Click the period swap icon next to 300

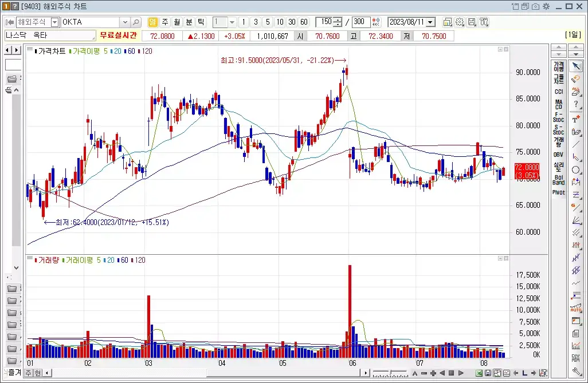(376, 22)
